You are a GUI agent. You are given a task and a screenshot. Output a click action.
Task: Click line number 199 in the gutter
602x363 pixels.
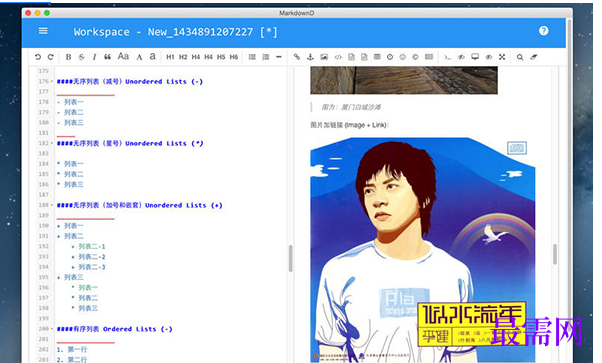tap(44, 318)
